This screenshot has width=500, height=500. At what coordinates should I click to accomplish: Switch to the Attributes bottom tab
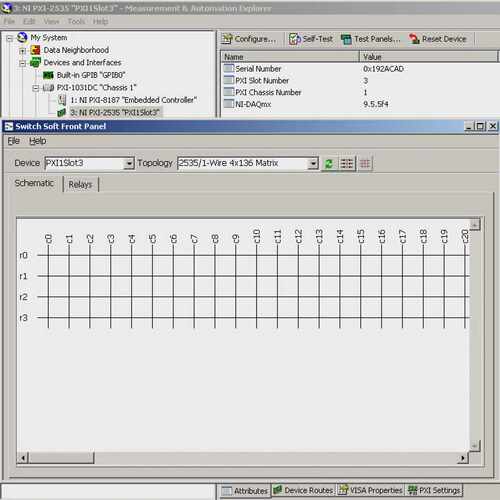pyautogui.click(x=245, y=491)
